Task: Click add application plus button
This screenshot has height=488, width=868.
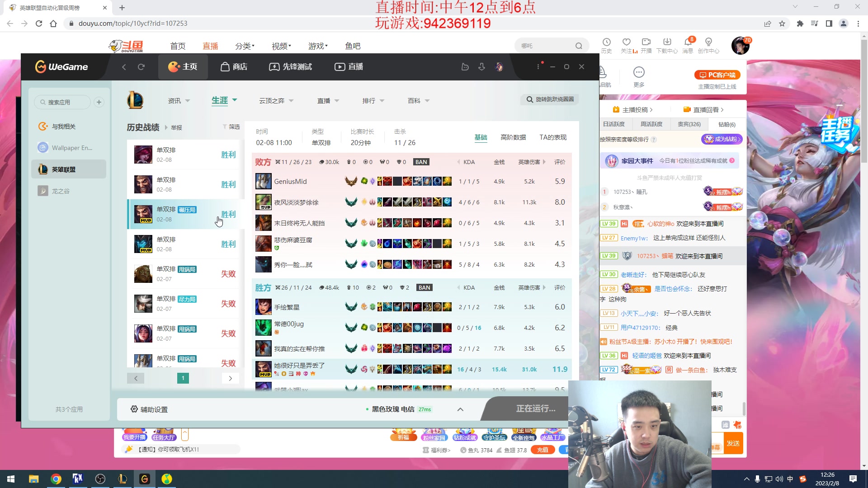Action: [99, 102]
